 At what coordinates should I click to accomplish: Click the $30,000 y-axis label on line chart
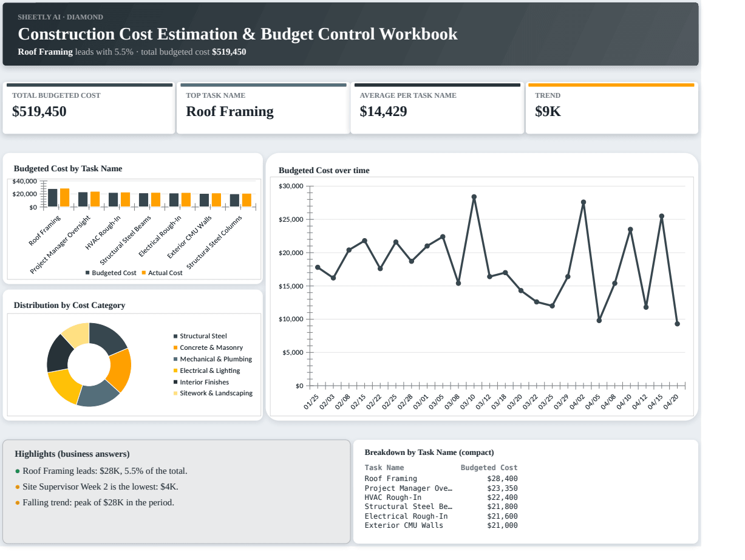(291, 186)
